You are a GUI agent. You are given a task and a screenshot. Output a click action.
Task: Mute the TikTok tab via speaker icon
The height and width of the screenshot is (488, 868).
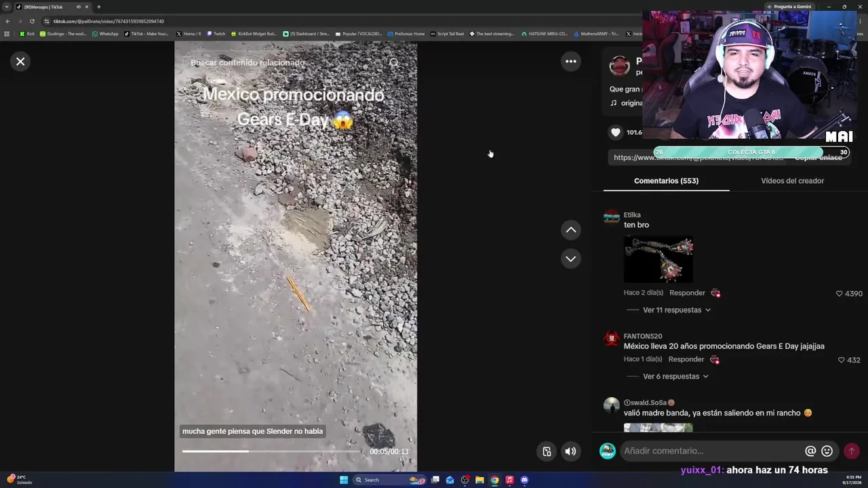79,7
